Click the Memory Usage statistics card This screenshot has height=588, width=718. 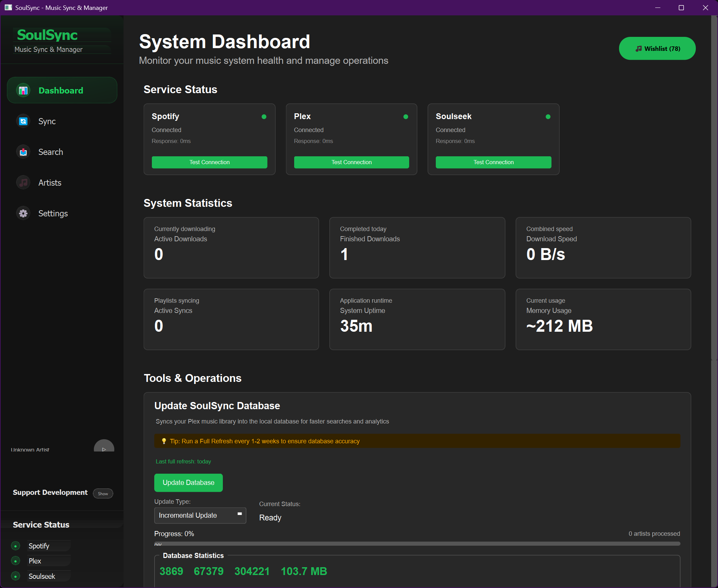pyautogui.click(x=603, y=319)
